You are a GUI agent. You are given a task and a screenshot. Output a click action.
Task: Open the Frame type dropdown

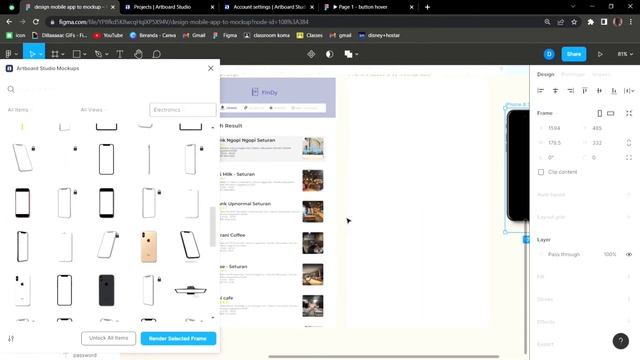547,113
